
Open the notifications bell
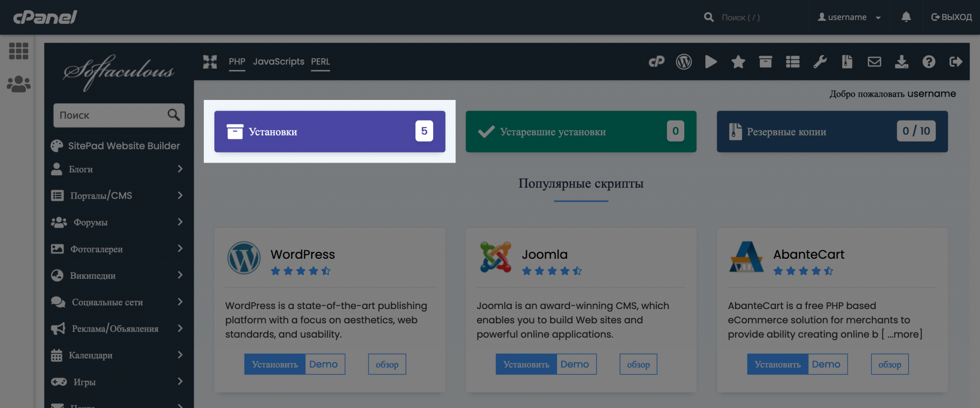click(906, 17)
